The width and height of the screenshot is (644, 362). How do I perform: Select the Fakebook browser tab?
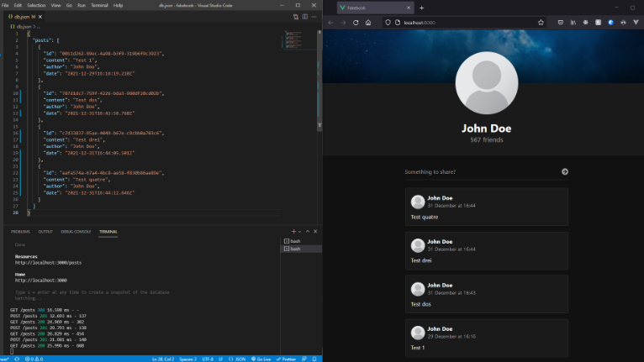374,8
